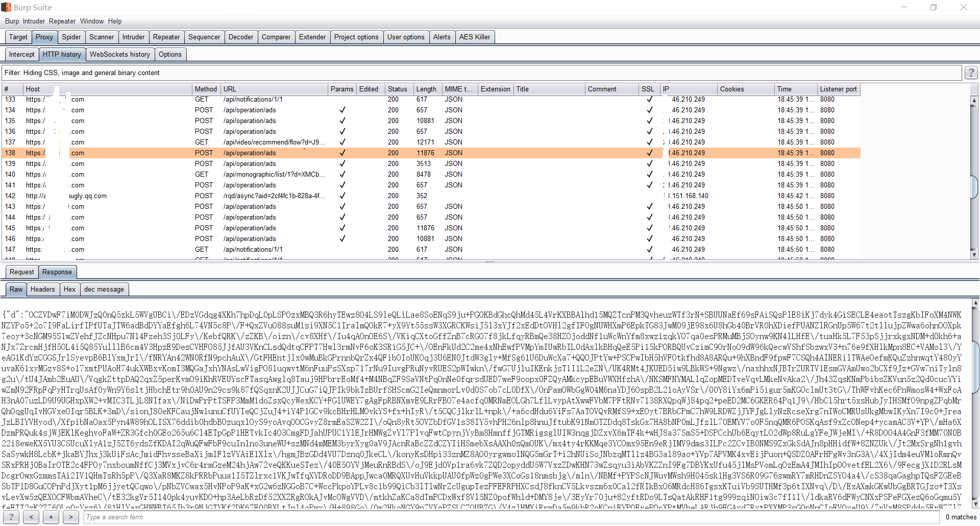This screenshot has height=526, width=980.
Task: Open the Window menu
Action: click(x=92, y=21)
